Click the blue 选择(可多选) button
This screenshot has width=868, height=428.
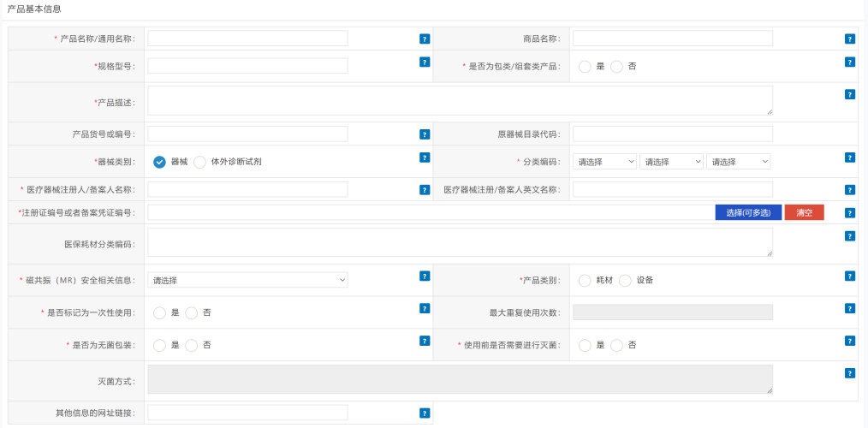point(748,212)
